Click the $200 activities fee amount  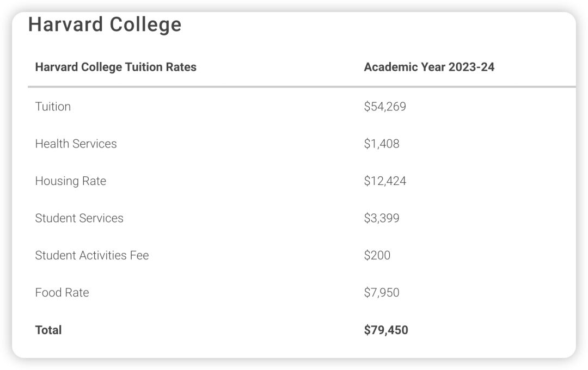(377, 255)
